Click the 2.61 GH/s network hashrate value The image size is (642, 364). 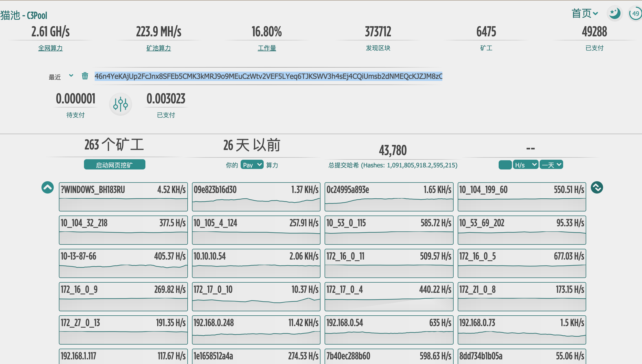click(50, 32)
